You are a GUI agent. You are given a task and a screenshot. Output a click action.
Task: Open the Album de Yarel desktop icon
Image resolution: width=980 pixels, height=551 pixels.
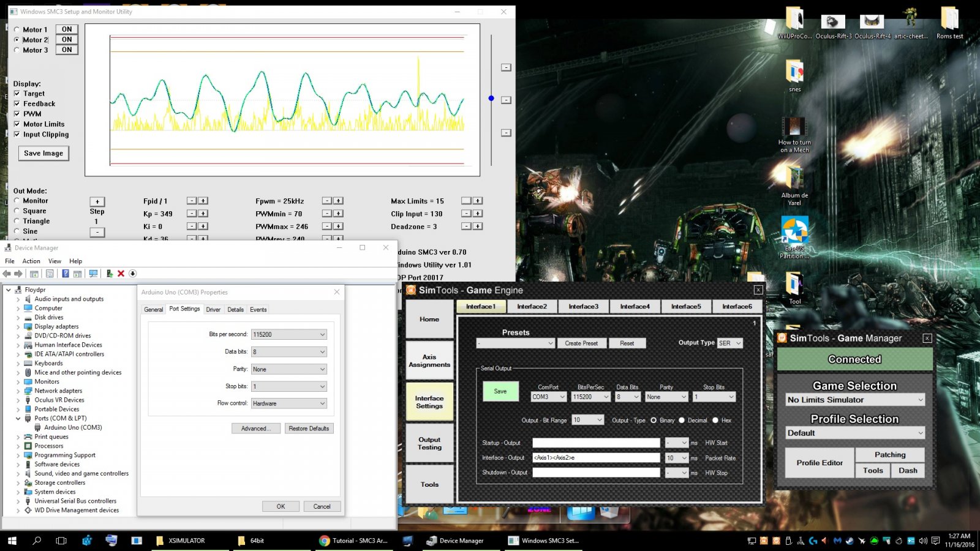pos(794,184)
